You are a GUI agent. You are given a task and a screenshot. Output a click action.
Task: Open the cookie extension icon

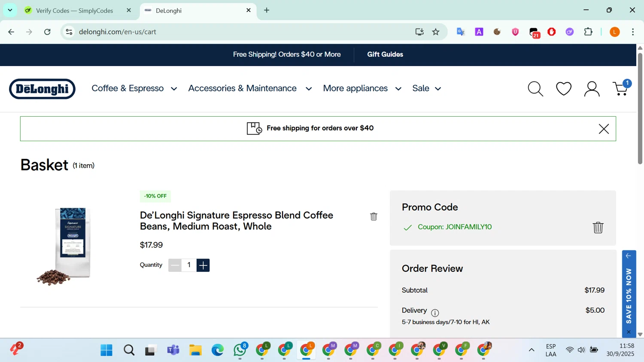pyautogui.click(x=497, y=32)
